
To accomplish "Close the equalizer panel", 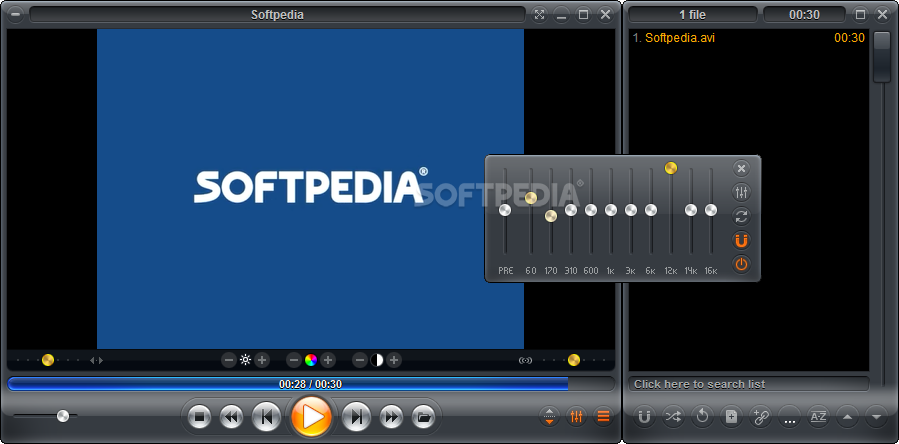I will [x=741, y=168].
